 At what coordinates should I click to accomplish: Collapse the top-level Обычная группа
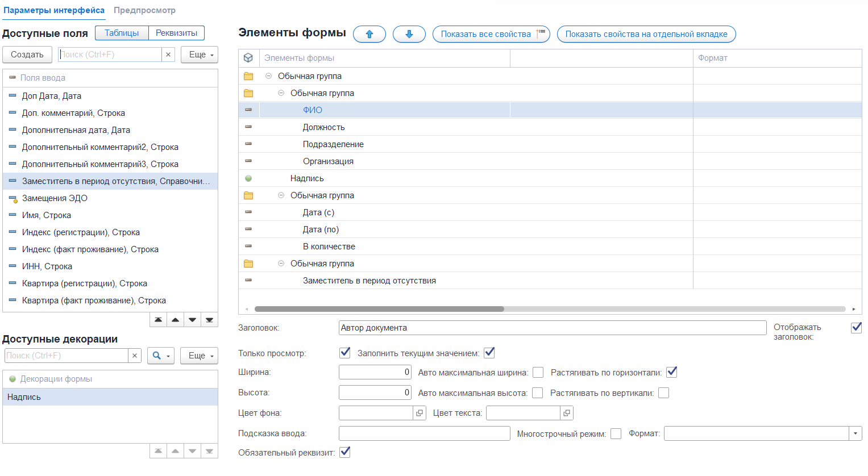click(269, 76)
